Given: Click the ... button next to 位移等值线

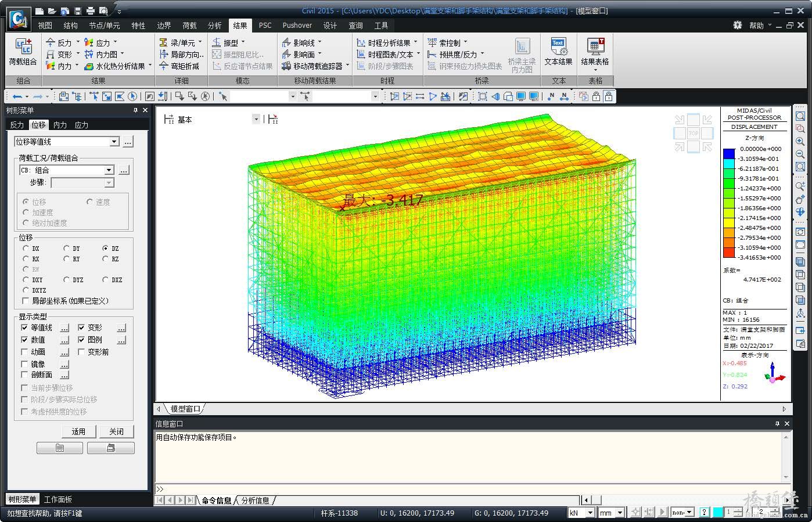Looking at the screenshot, I should [x=128, y=142].
